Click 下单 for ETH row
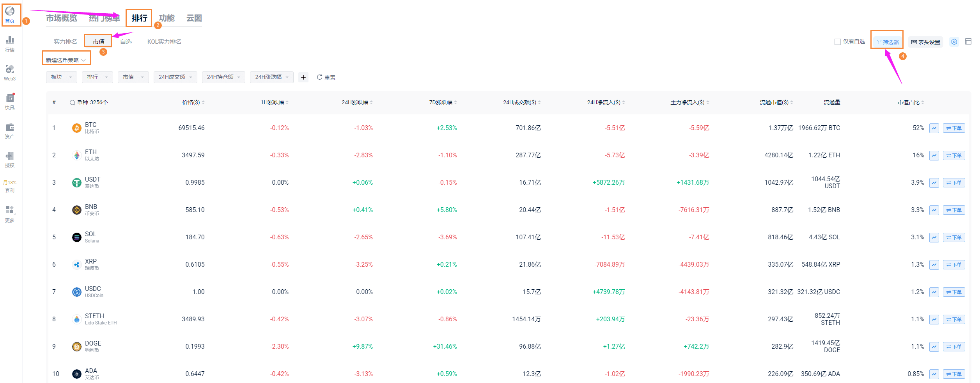This screenshot has width=980, height=383. [x=954, y=155]
